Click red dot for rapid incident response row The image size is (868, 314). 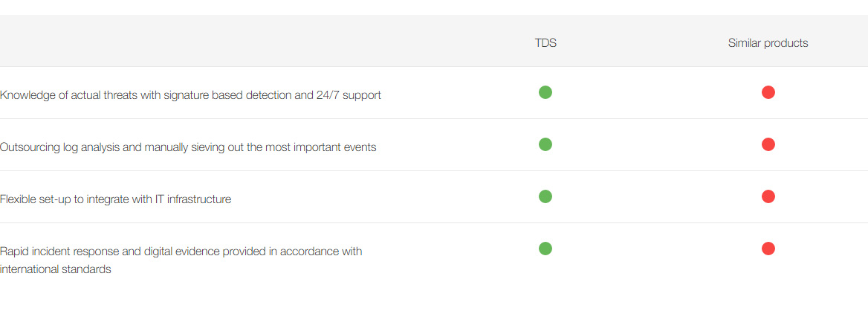(768, 249)
